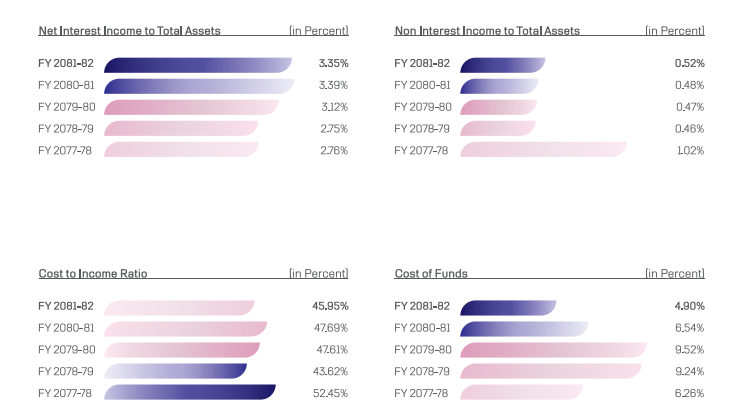
Task: Select the Cost to Income Ratio title
Action: coord(92,273)
